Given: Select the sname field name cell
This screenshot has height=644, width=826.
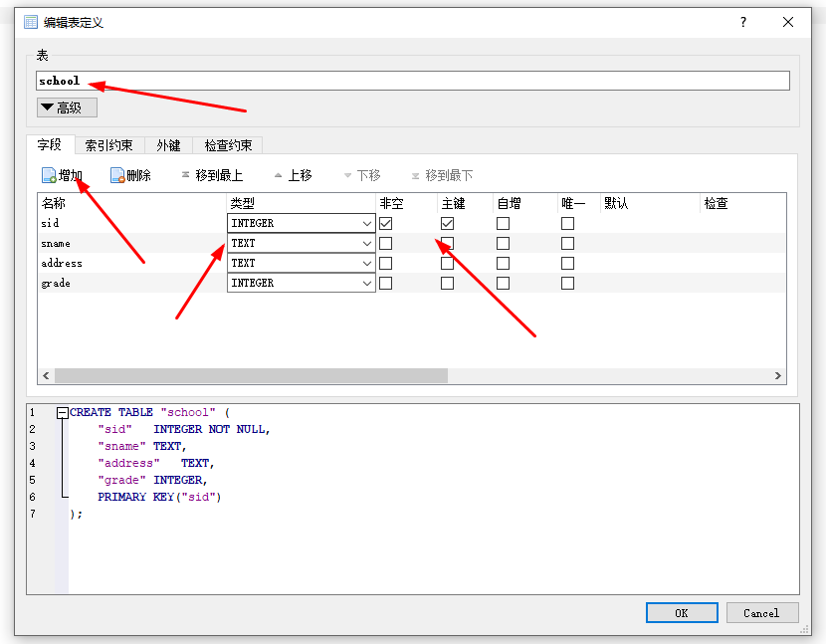Looking at the screenshot, I should click(132, 244).
